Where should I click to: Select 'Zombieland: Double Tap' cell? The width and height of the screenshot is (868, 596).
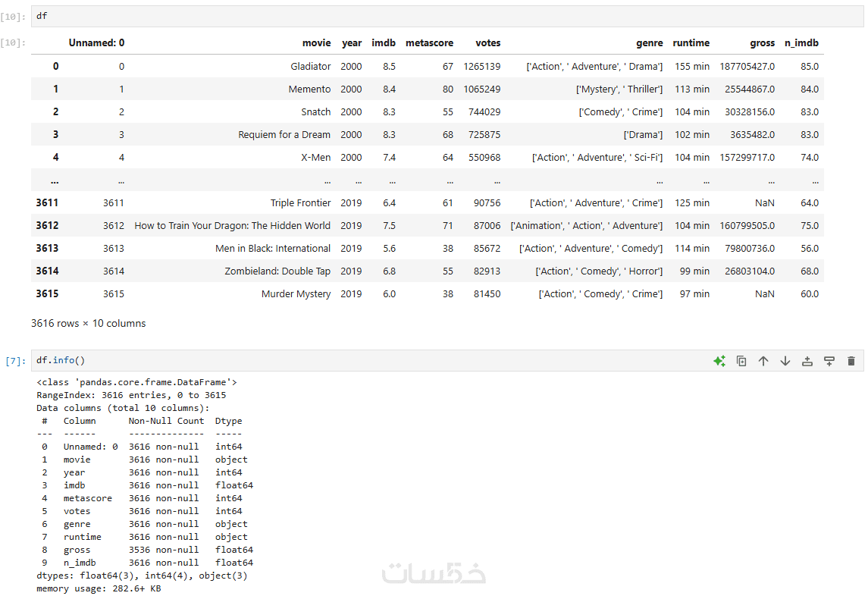277,271
